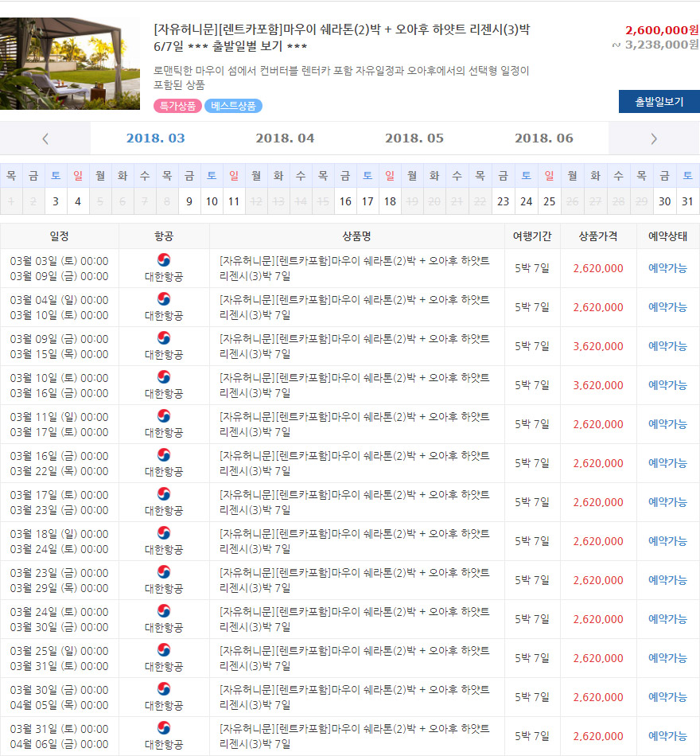
Task: Click 3,620,000 price in 03월 09일 row
Action: (598, 346)
